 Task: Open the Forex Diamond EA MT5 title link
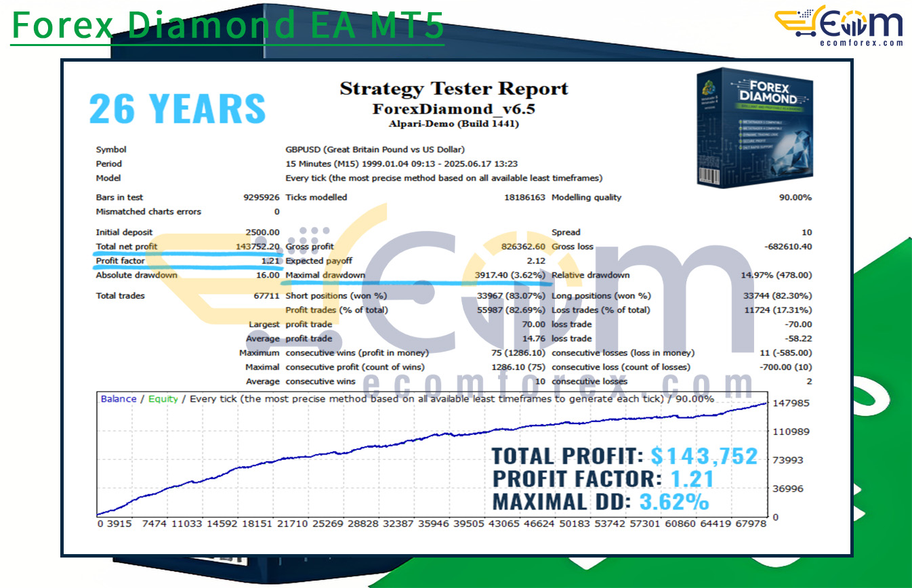(228, 25)
